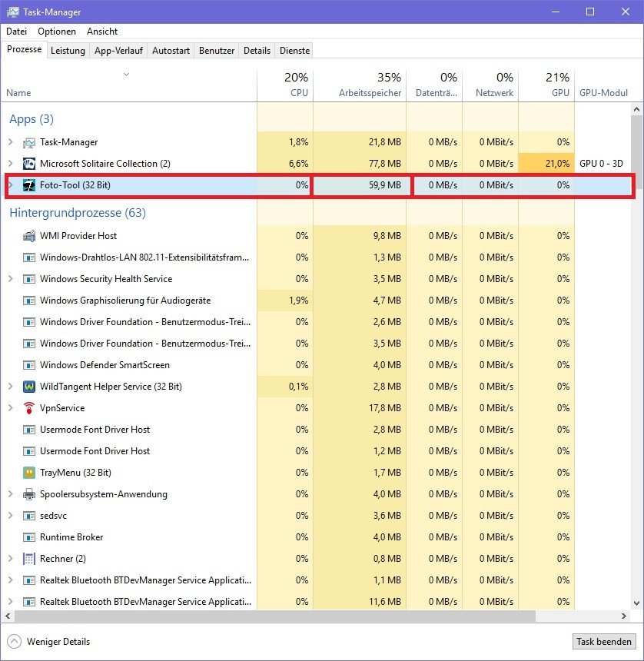Expand the Rechner (2) row

(11, 558)
